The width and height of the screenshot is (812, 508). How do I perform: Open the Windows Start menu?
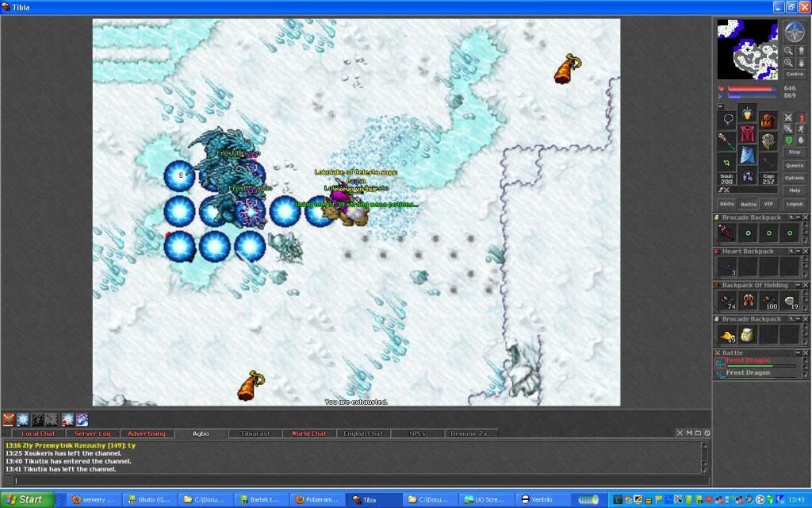tap(27, 500)
